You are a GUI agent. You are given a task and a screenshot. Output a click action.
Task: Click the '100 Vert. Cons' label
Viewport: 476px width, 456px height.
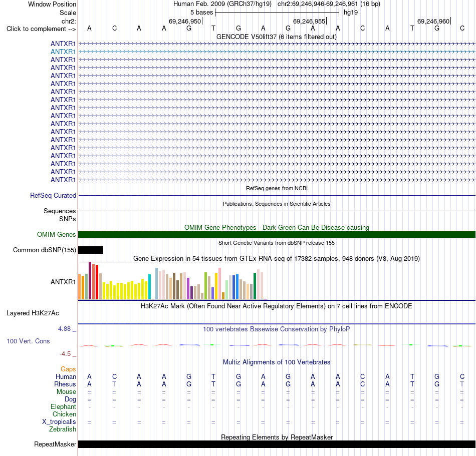point(28,341)
